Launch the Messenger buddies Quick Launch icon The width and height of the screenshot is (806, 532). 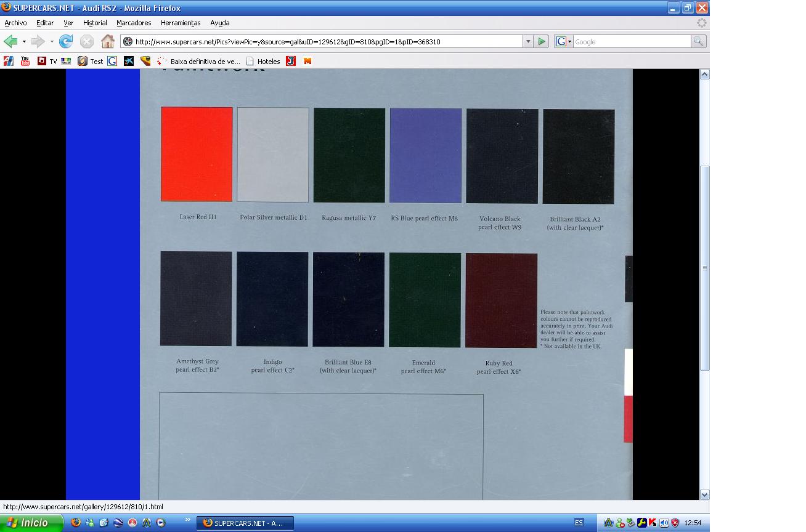(x=90, y=523)
